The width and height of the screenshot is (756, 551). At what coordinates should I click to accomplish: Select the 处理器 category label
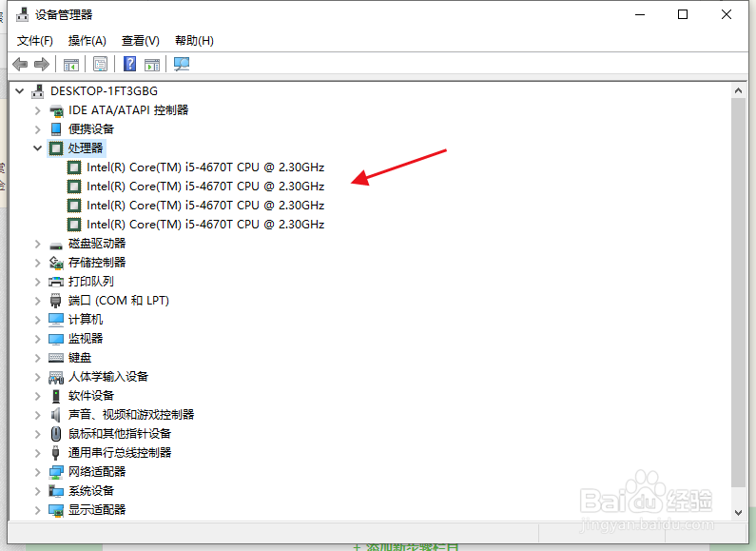(x=86, y=148)
